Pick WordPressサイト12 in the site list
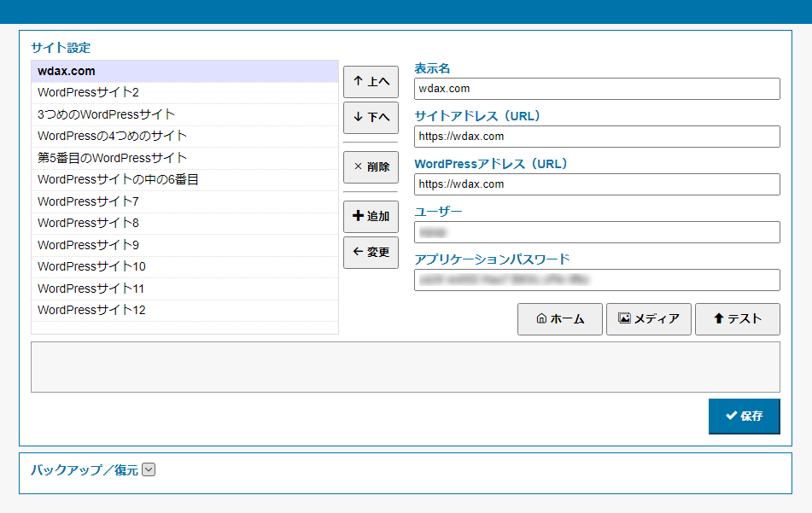Viewport: 812px width, 513px height. (x=184, y=310)
